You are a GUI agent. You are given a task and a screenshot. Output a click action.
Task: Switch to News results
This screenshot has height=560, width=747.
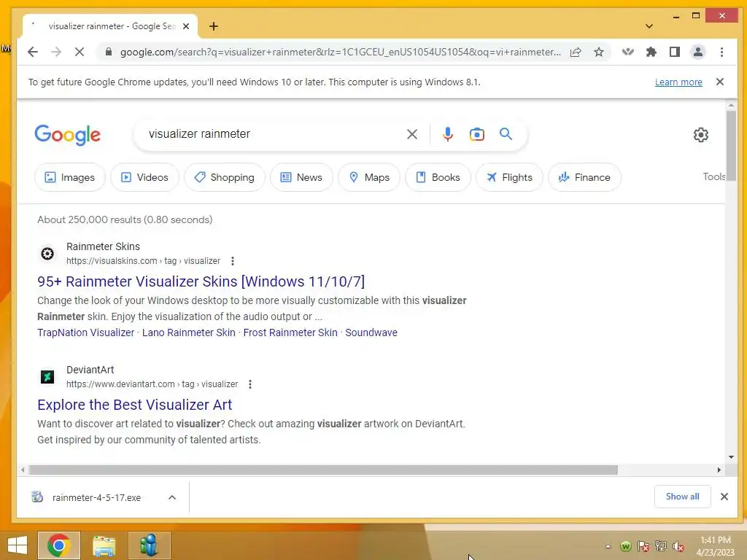[x=301, y=177]
